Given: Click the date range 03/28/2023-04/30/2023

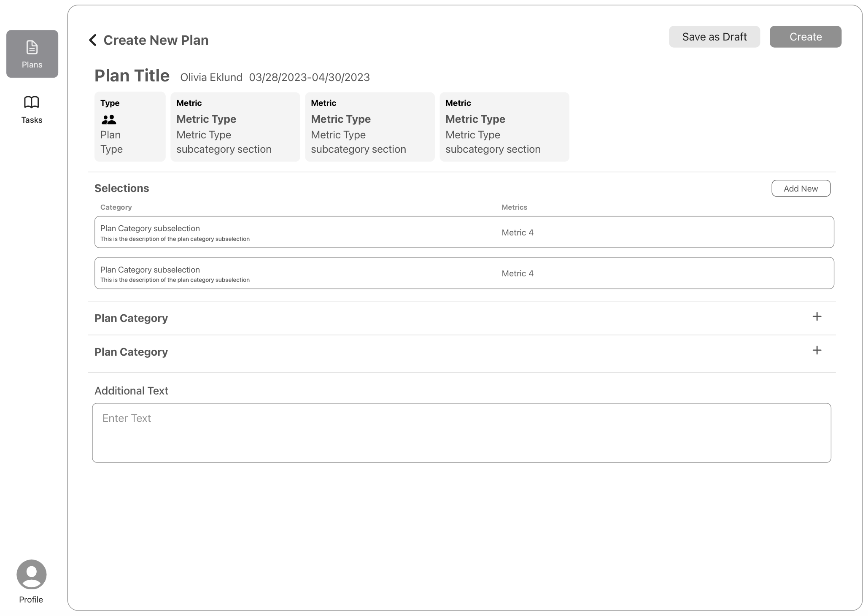Looking at the screenshot, I should [x=309, y=78].
